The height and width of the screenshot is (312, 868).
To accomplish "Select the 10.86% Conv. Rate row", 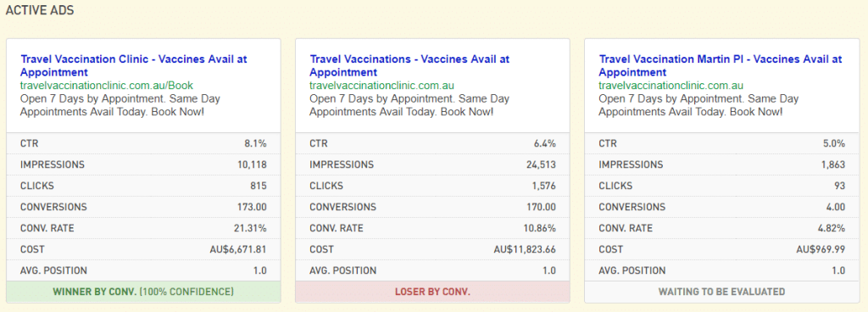I will coord(432,228).
